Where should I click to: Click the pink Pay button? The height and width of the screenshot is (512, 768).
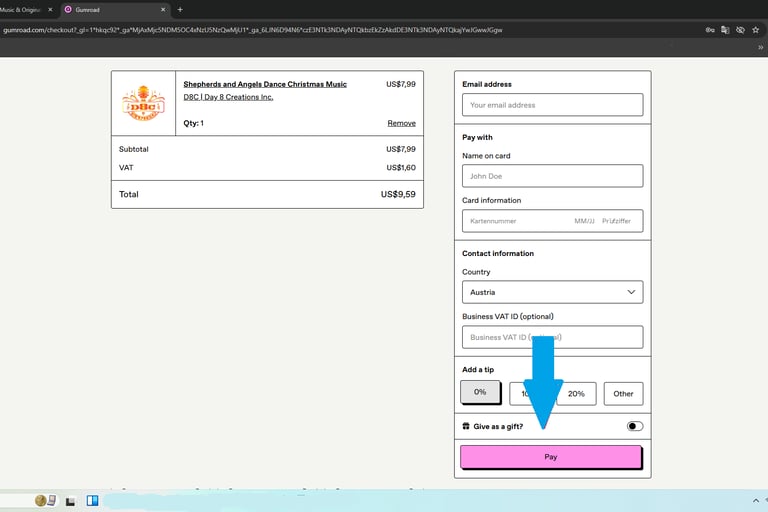(551, 457)
